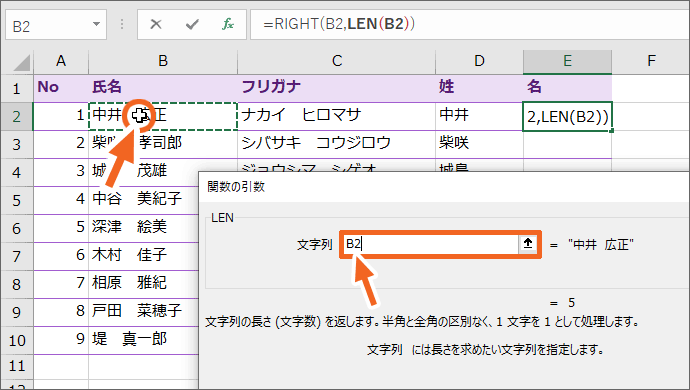Click the No cell with value 9
The height and width of the screenshot is (390, 690).
[x=61, y=340]
